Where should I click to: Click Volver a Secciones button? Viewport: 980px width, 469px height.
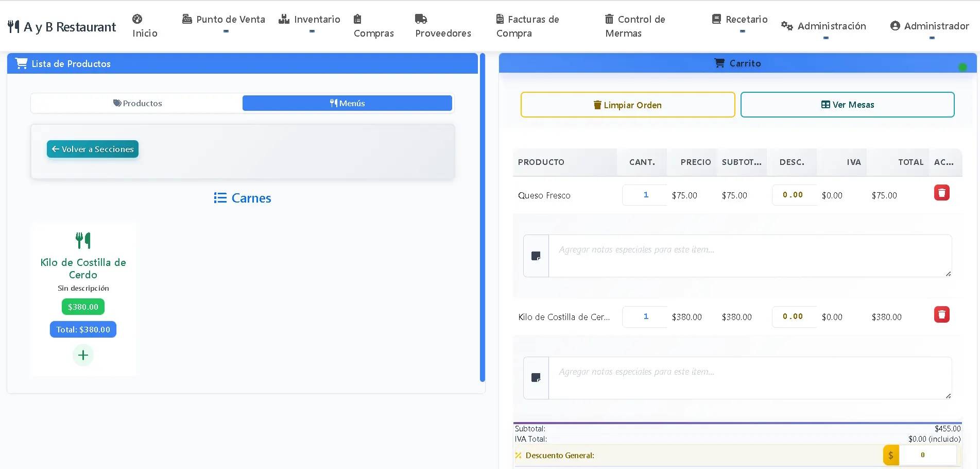(93, 149)
